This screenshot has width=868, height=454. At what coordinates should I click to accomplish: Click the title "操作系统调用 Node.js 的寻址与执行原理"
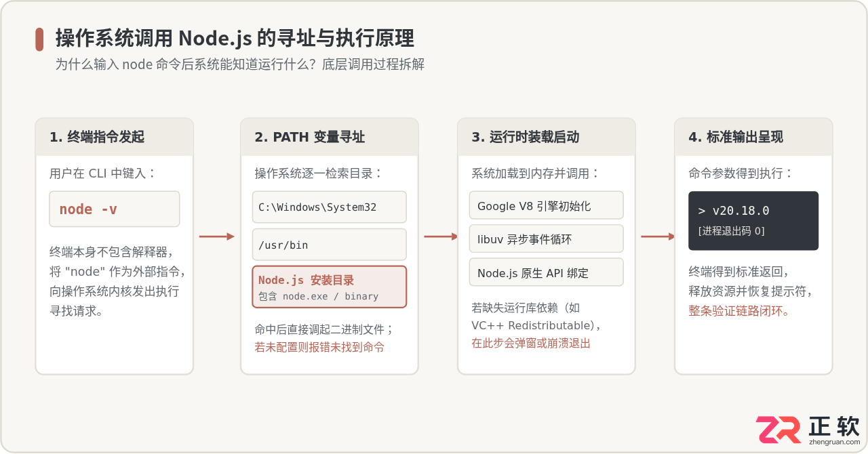[x=235, y=38]
